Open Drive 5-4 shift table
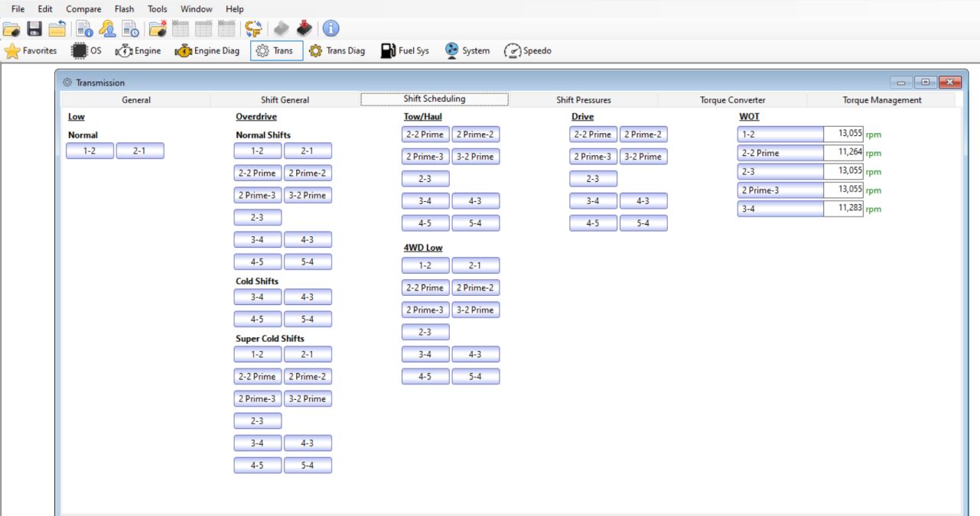 coord(643,223)
